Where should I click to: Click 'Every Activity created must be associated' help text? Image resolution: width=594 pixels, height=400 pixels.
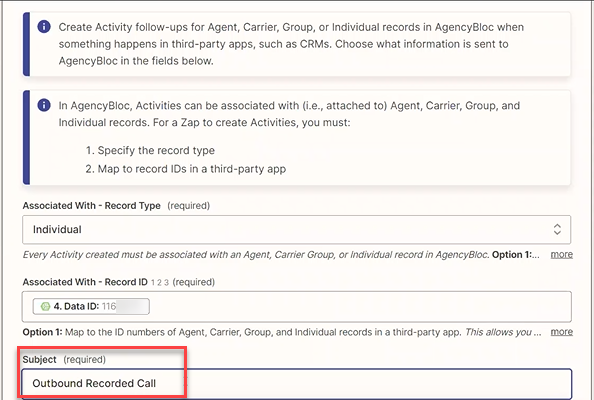[x=281, y=255]
